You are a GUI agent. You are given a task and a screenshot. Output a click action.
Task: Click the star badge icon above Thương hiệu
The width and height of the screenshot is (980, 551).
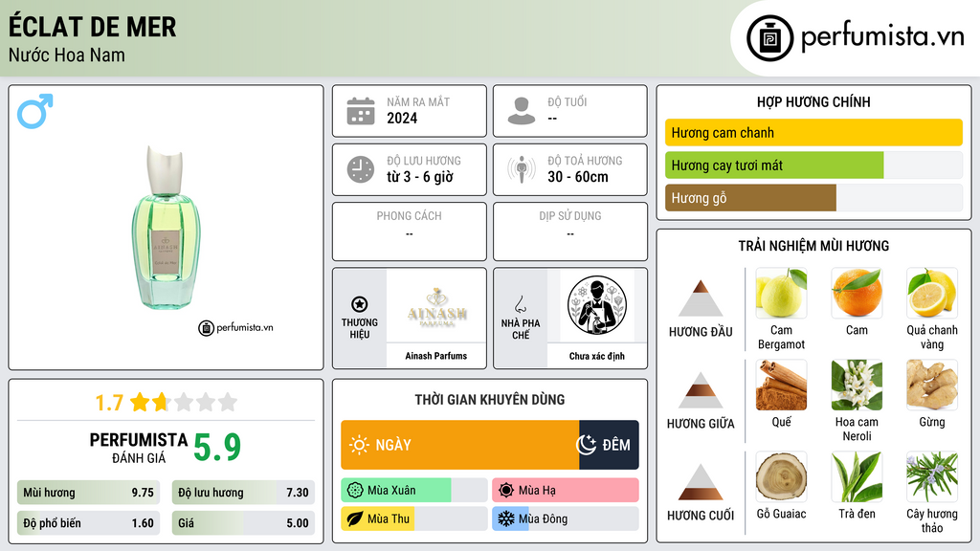click(360, 304)
